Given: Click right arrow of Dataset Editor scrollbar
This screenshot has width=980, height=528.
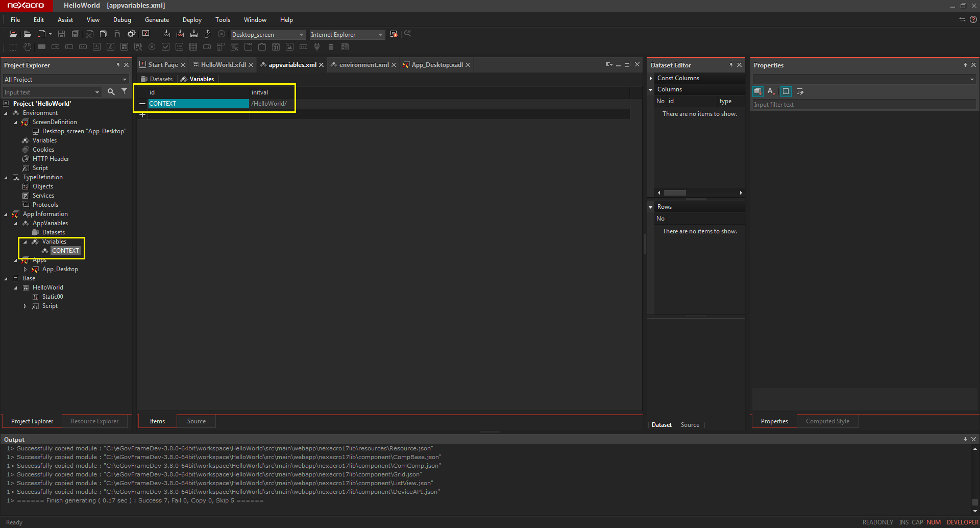Looking at the screenshot, I should (x=741, y=193).
